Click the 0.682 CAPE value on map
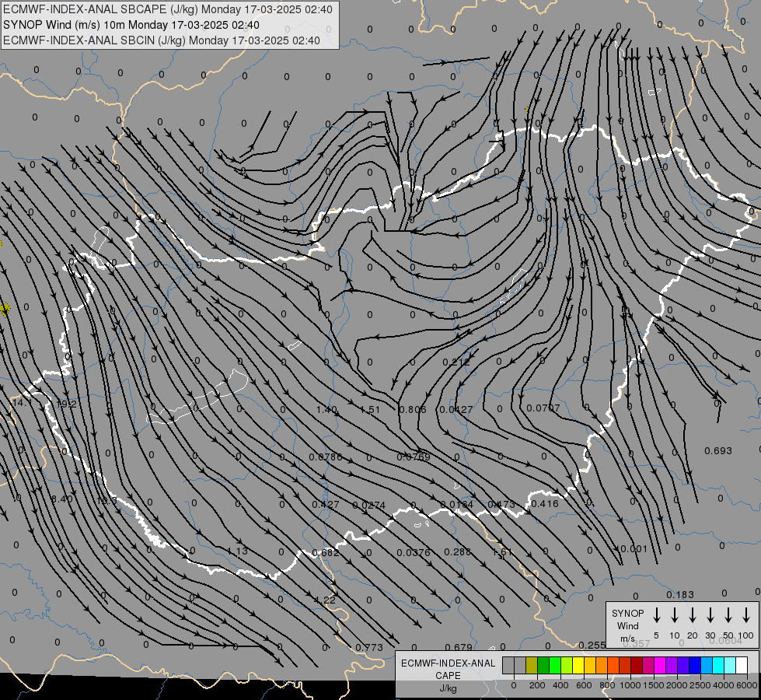 click(325, 552)
